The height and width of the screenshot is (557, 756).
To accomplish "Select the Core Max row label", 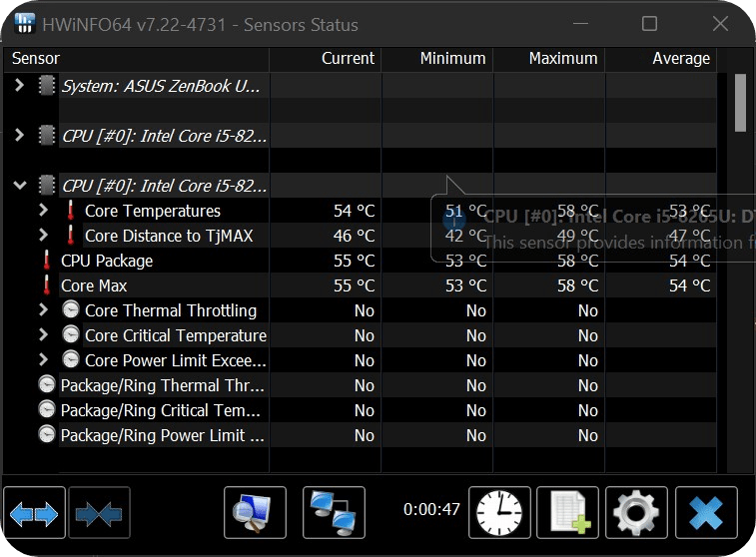I will click(x=94, y=286).
